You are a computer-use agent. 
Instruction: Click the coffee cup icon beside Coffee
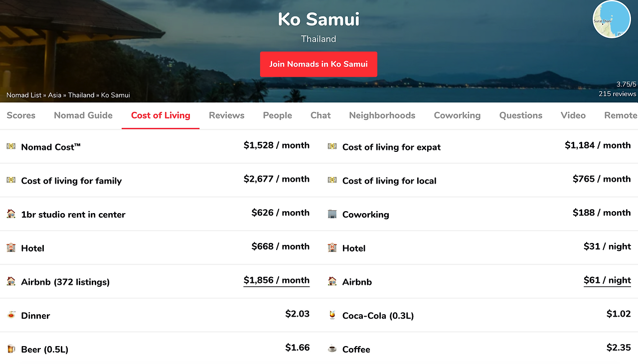point(332,349)
